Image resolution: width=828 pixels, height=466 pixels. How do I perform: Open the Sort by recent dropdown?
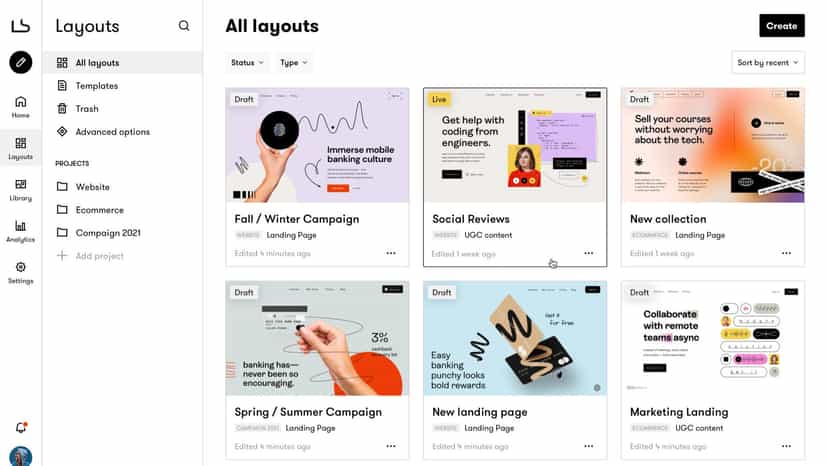(x=768, y=62)
